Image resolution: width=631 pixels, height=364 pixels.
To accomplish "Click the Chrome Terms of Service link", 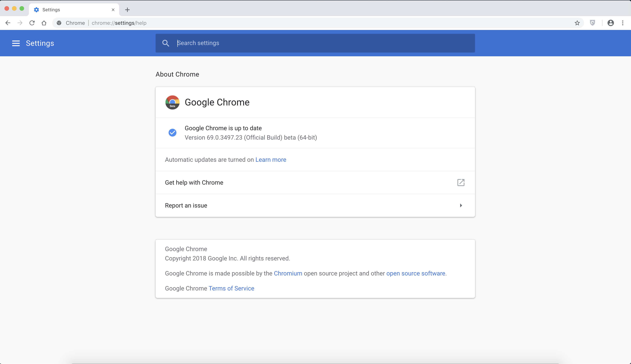I will pyautogui.click(x=231, y=288).
